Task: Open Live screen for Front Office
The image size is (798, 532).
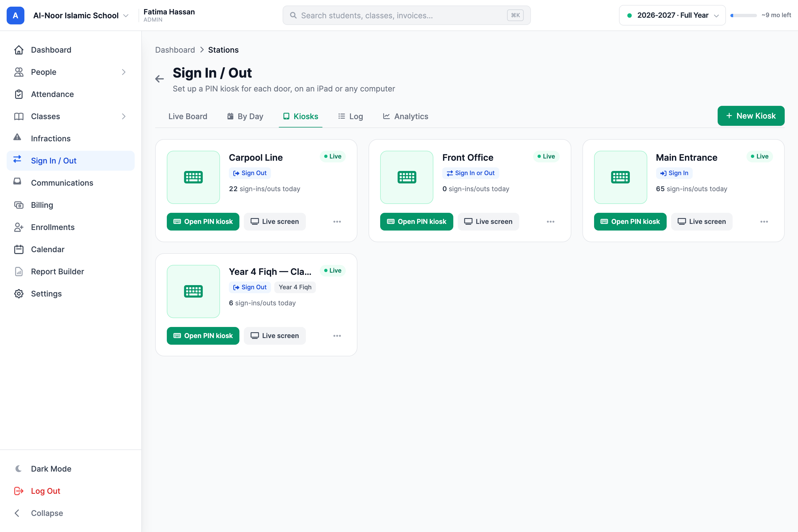Action: (488, 222)
